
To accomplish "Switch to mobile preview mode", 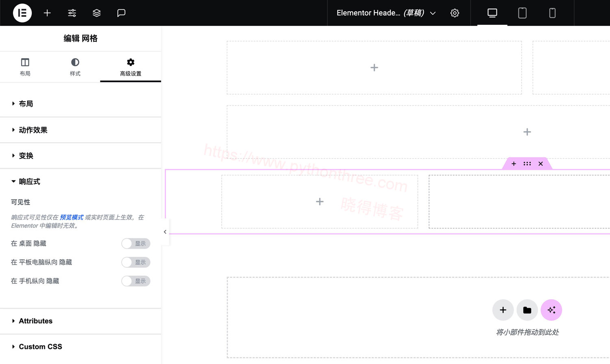I will pyautogui.click(x=552, y=13).
